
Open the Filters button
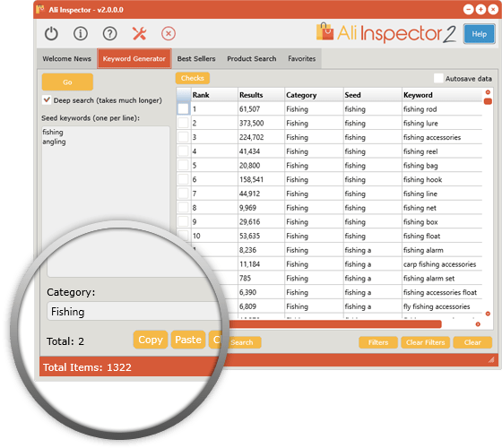pyautogui.click(x=378, y=342)
